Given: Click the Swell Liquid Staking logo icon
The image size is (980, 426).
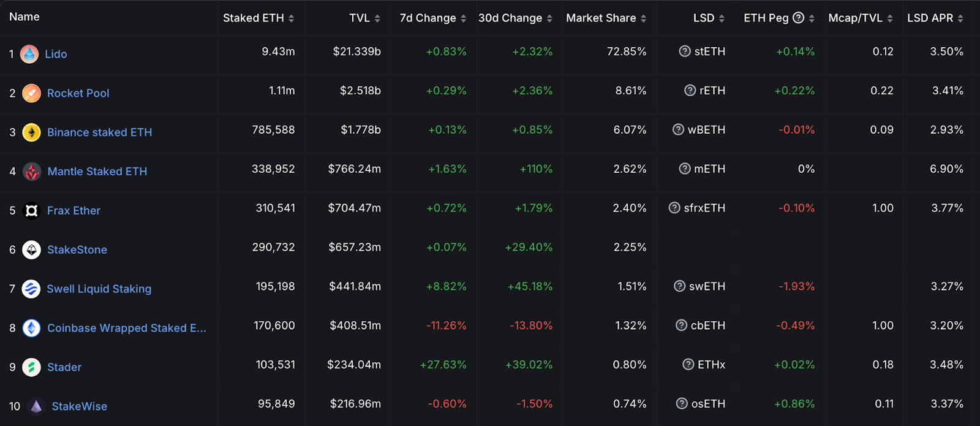Looking at the screenshot, I should click(x=31, y=289).
